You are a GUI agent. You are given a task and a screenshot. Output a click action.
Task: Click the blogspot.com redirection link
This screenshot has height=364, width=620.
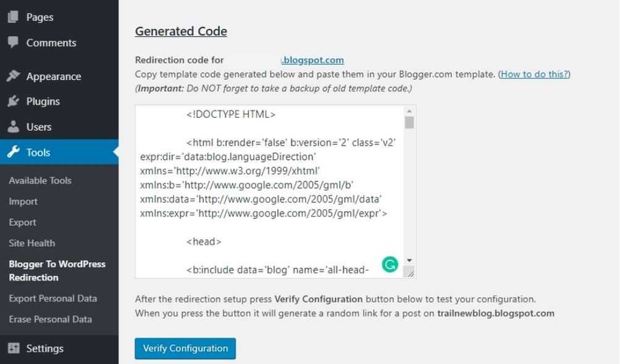coord(312,60)
